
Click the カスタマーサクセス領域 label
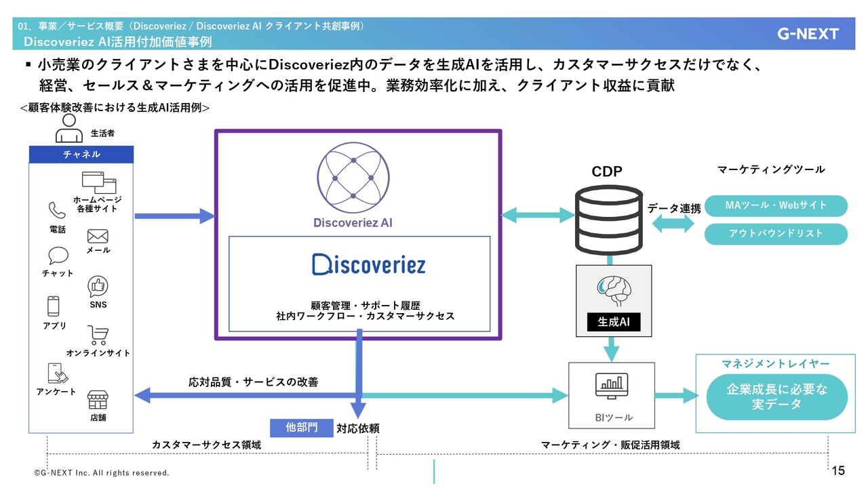pos(206,445)
